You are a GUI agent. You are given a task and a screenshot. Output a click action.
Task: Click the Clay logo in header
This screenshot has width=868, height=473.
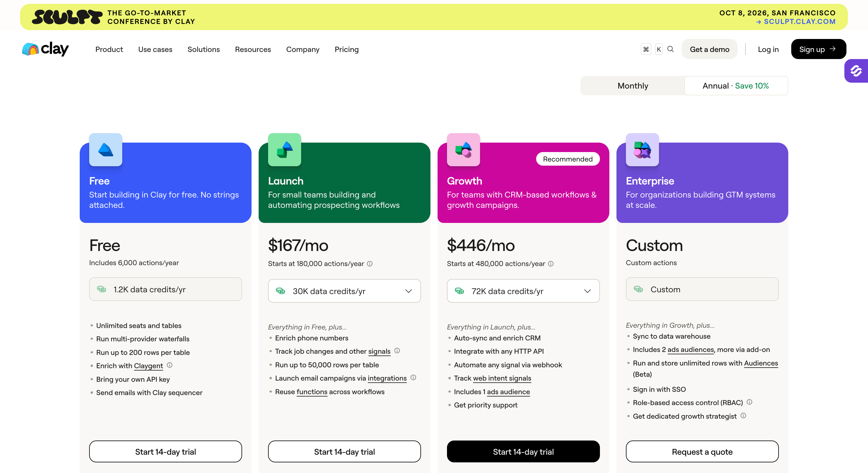[x=45, y=49]
